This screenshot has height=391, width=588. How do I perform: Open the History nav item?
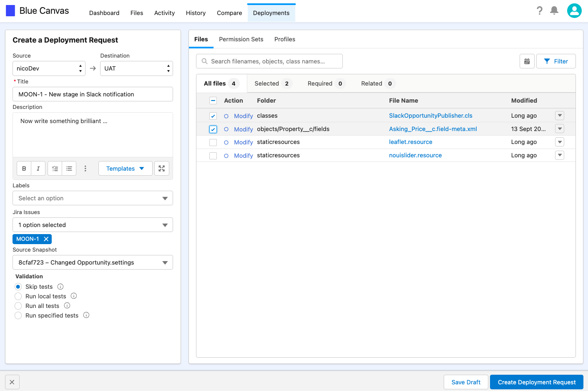point(196,13)
